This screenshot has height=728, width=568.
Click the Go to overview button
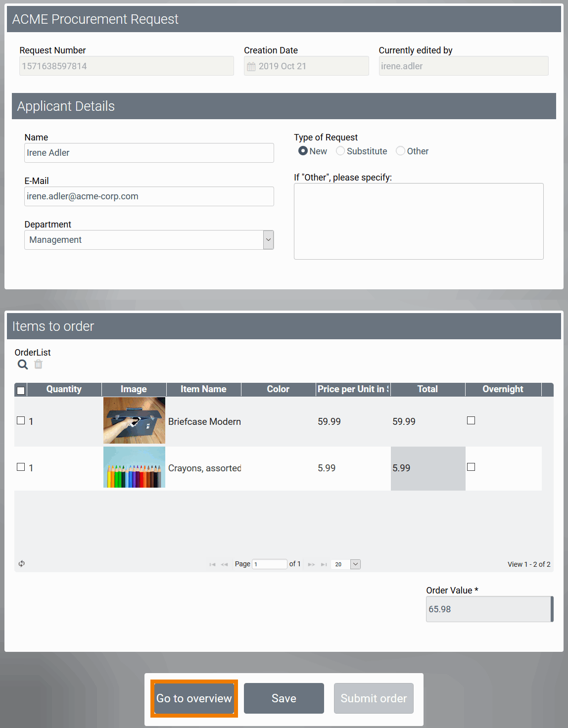pos(194,698)
